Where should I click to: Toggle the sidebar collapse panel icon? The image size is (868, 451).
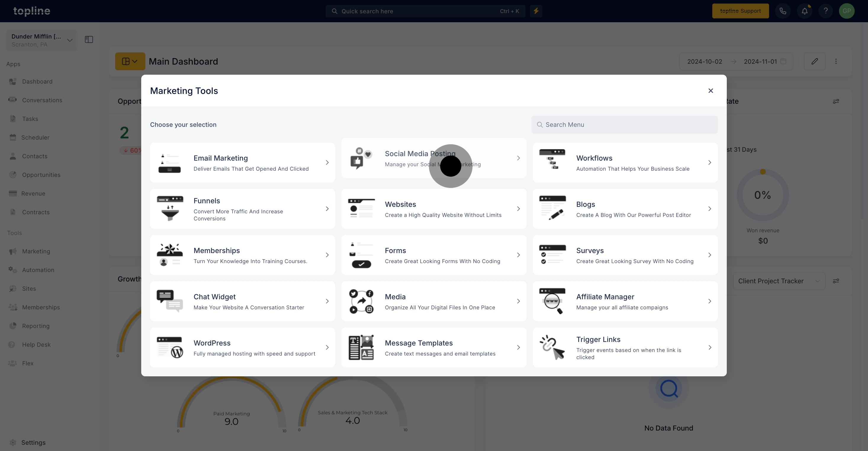89,40
